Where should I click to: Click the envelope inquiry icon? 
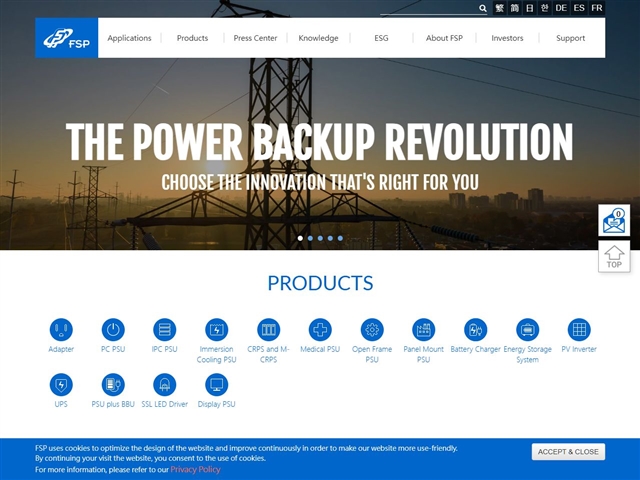(x=614, y=221)
